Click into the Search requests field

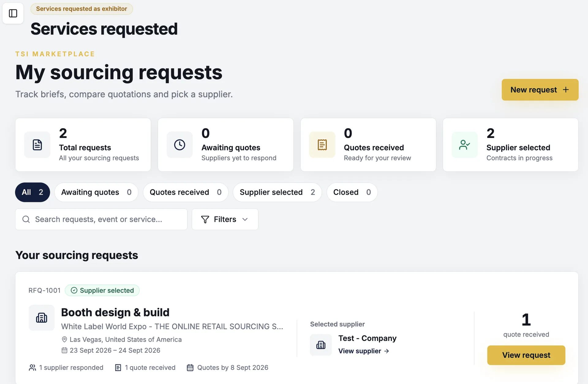click(101, 219)
